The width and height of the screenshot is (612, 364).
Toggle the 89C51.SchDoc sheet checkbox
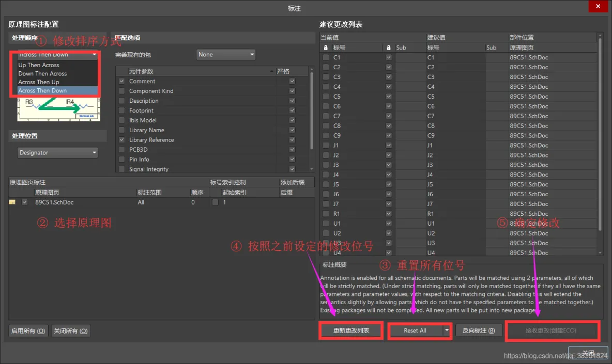click(x=25, y=202)
